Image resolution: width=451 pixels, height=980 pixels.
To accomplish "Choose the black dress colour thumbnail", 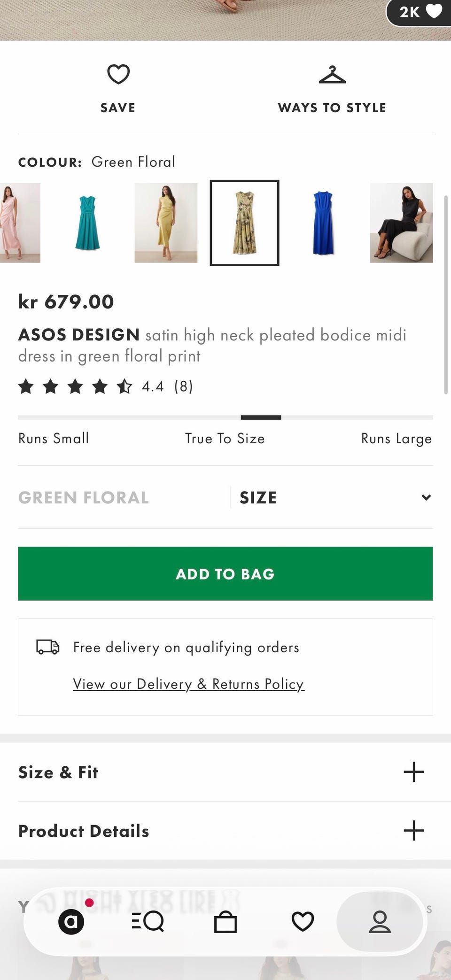I will [x=402, y=223].
